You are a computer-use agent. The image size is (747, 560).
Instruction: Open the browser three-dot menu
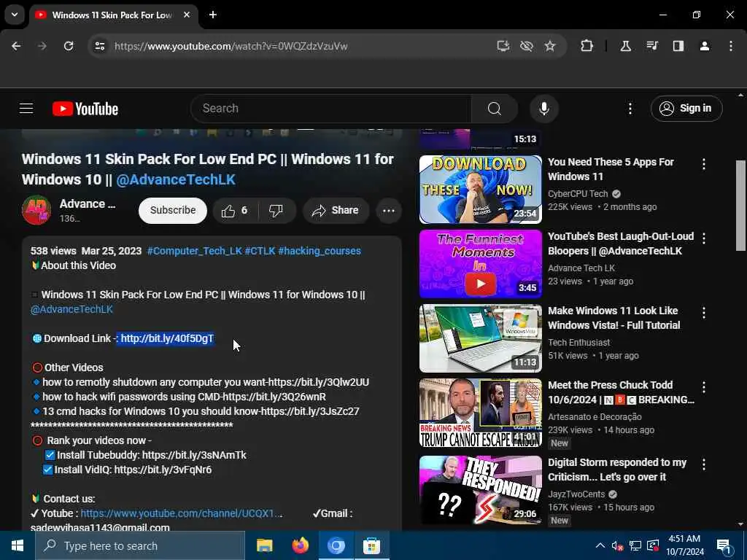coord(731,46)
